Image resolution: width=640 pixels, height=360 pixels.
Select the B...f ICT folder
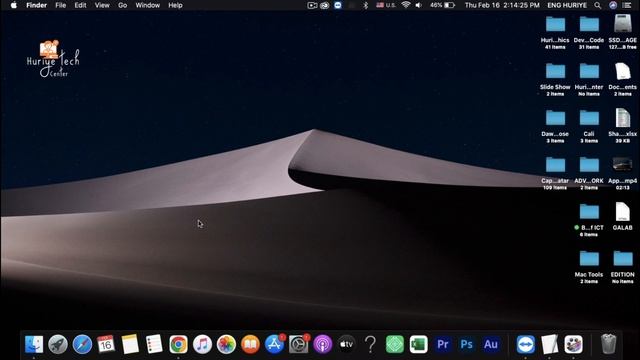589,212
